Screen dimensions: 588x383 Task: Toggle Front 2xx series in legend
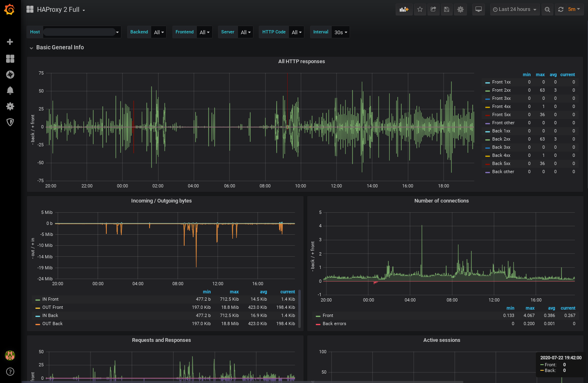pyautogui.click(x=501, y=90)
